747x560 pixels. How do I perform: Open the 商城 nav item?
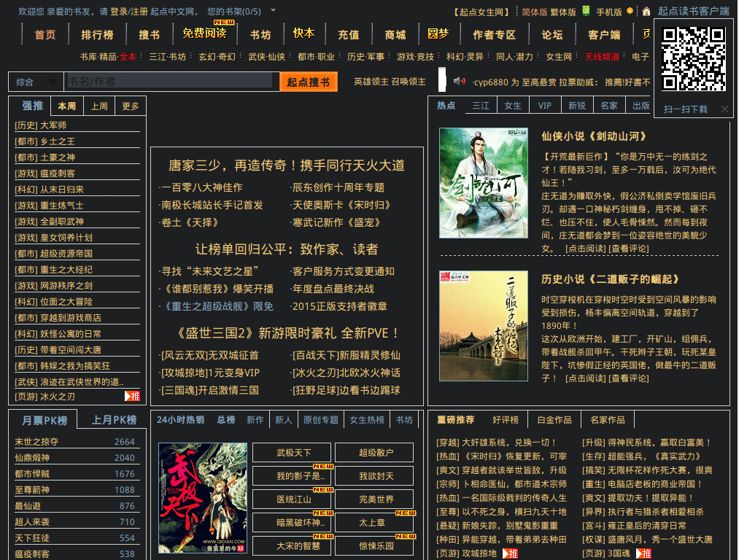(395, 35)
